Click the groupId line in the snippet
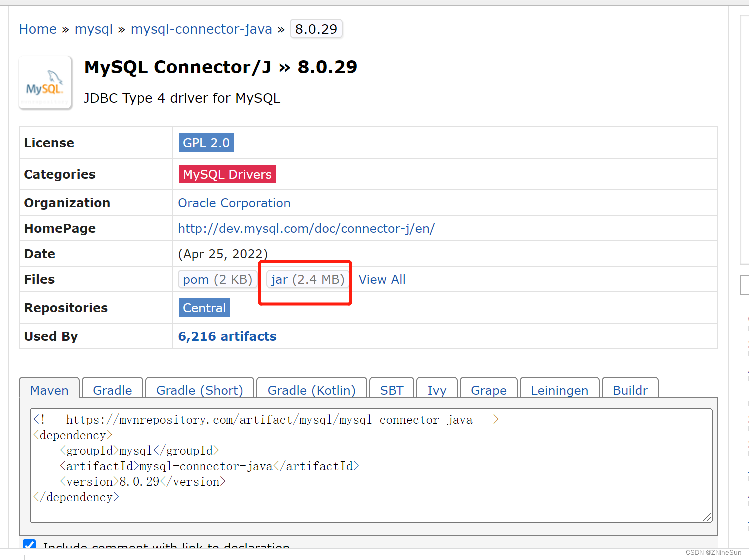 pos(139,451)
